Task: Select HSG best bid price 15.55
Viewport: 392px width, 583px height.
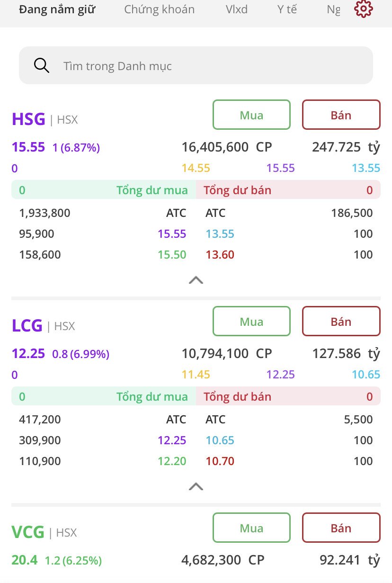Action: (172, 234)
